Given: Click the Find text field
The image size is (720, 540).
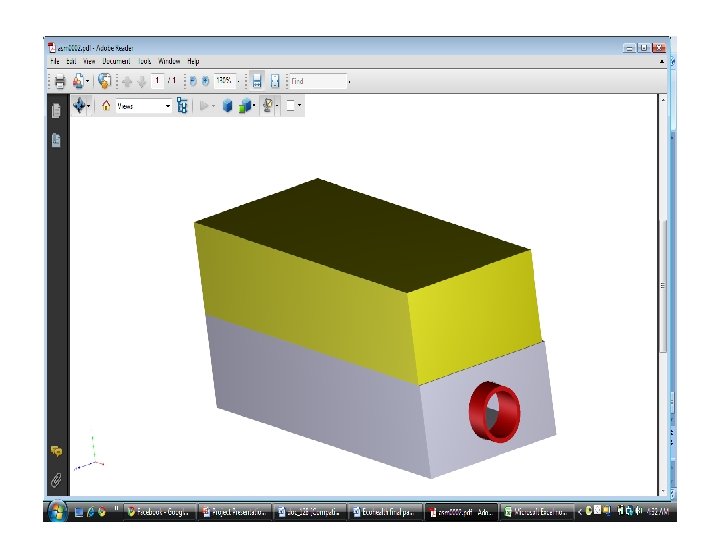Looking at the screenshot, I should coord(318,81).
